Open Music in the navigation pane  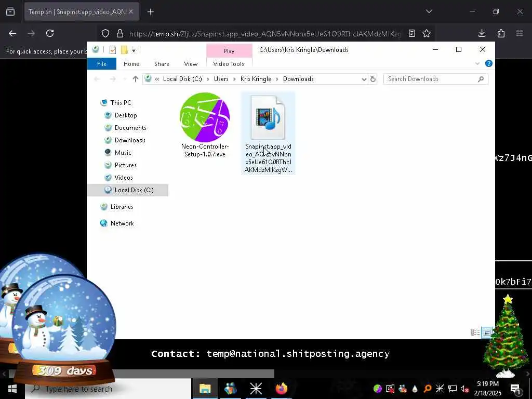[x=123, y=153]
